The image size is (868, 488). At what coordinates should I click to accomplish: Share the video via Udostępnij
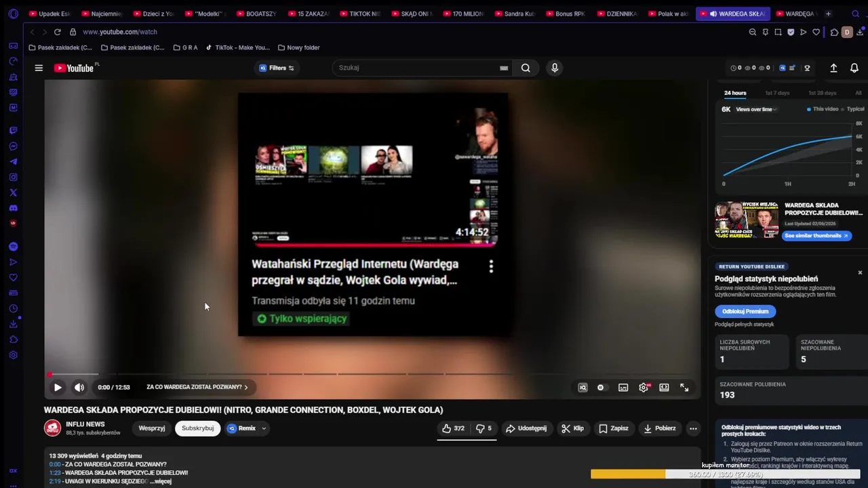[x=526, y=428]
